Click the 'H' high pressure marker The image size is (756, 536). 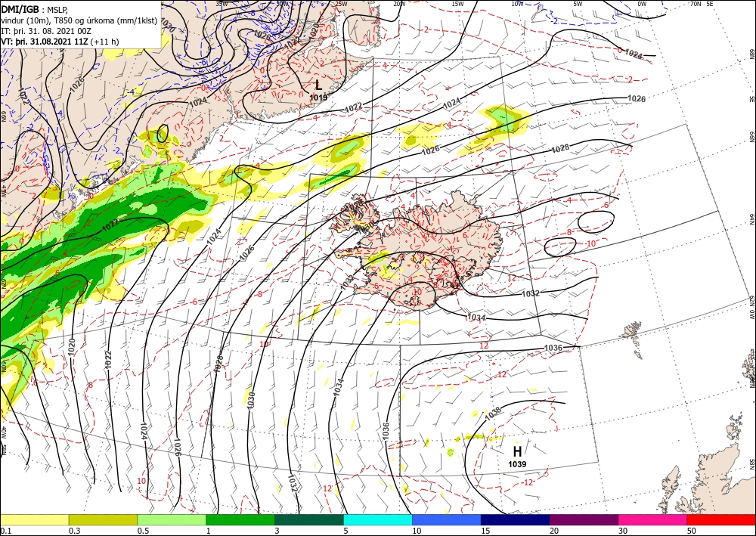517,451
